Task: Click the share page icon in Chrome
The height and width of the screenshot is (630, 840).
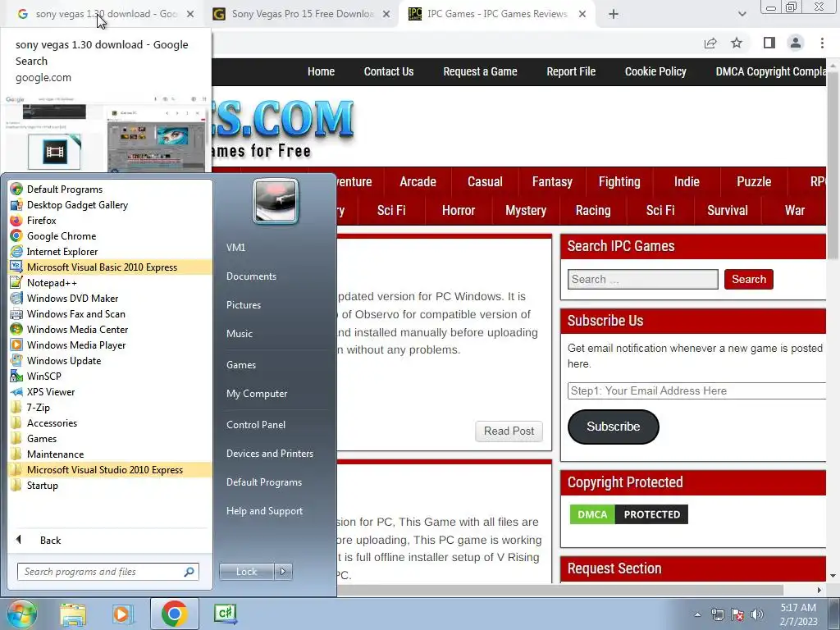Action: point(710,43)
